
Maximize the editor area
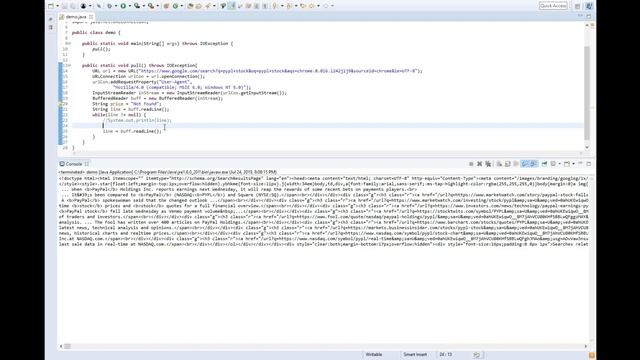pyautogui.click(x=589, y=16)
